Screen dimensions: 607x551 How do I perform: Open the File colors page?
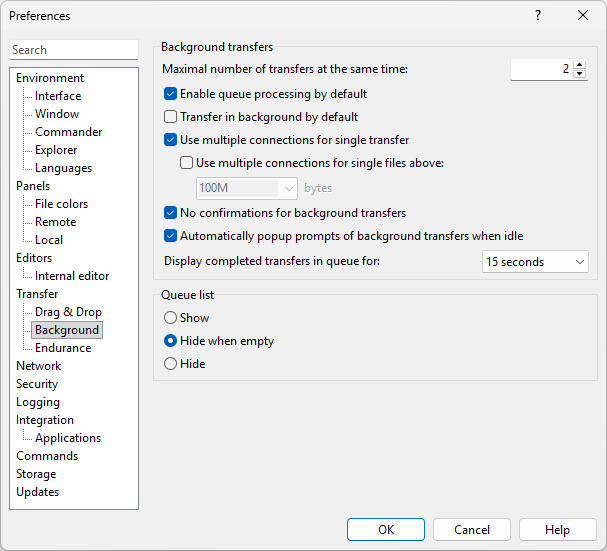tap(61, 204)
